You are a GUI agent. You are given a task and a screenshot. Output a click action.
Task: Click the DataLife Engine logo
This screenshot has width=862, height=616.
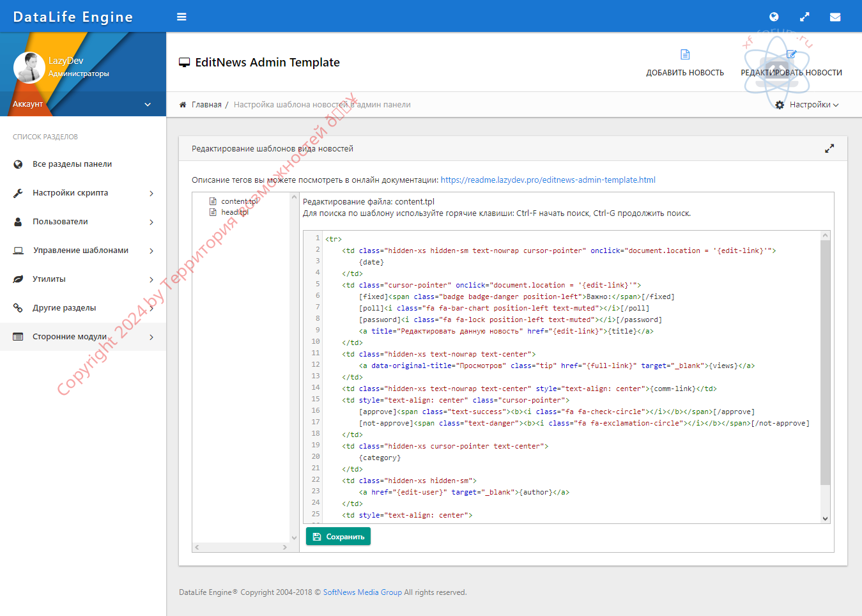click(73, 17)
